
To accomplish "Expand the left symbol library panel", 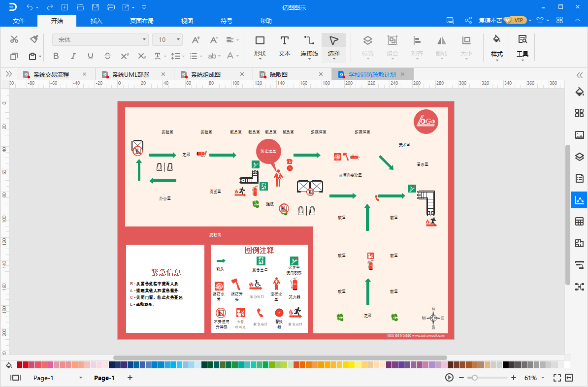I will point(9,74).
